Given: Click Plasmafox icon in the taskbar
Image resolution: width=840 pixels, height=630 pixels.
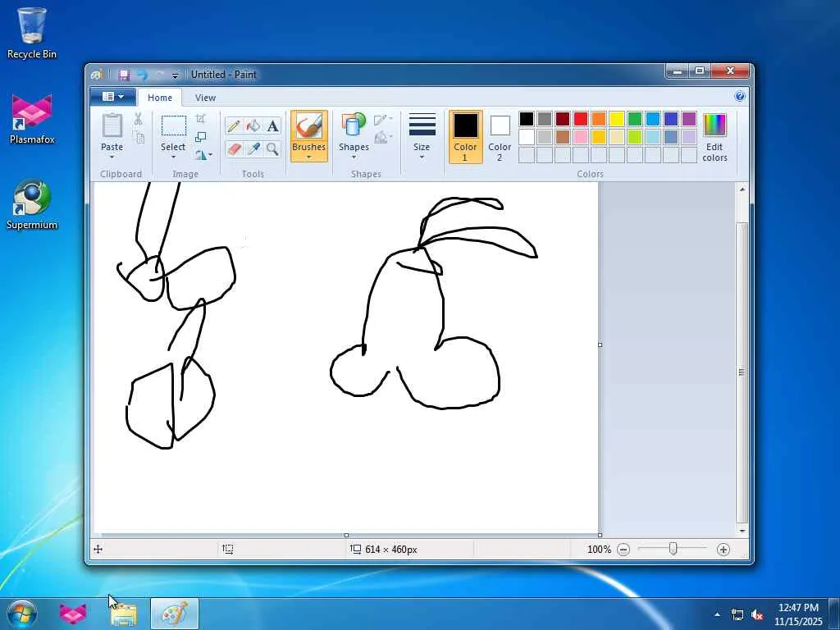Looking at the screenshot, I should [x=72, y=614].
